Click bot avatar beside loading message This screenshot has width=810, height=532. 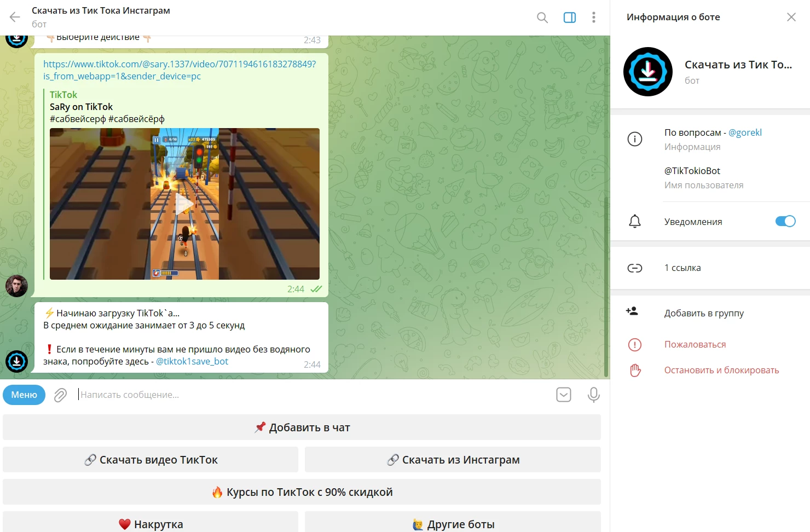click(x=16, y=361)
